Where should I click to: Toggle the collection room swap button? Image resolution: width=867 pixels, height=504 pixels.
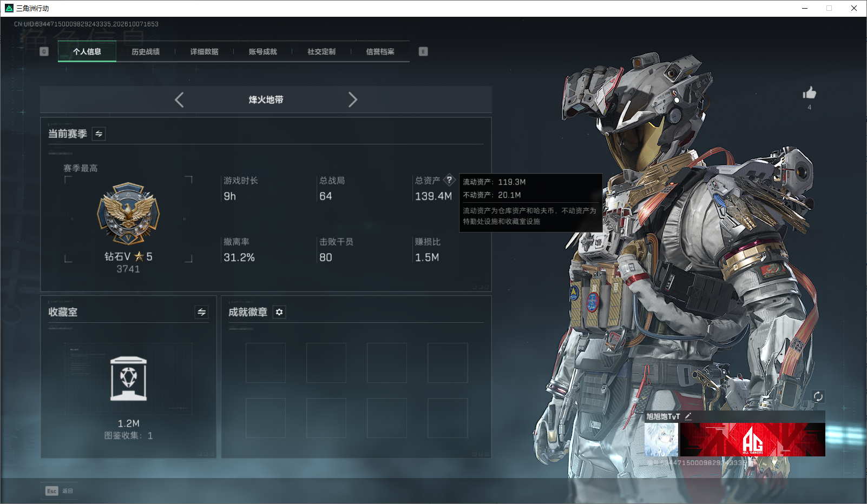201,312
